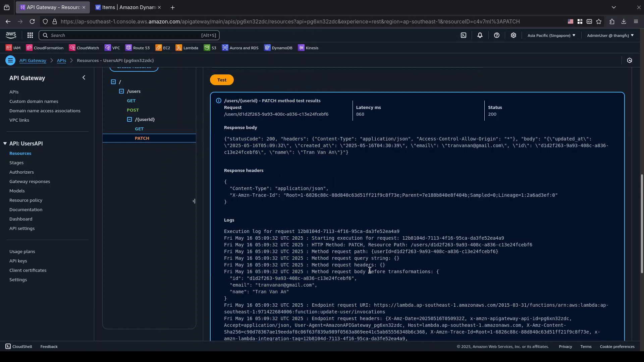Open the AdminUser account dropdown
Screen dimensions: 644x362
pyautogui.click(x=610, y=35)
